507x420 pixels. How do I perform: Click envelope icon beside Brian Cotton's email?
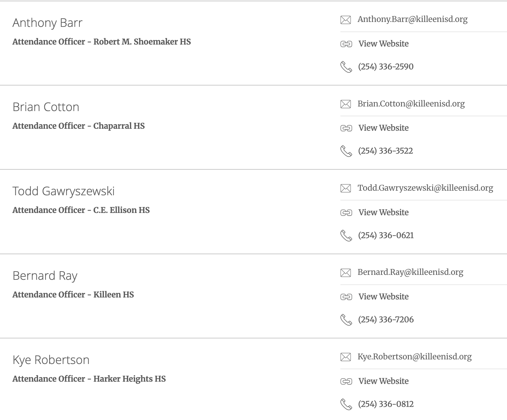point(346,104)
